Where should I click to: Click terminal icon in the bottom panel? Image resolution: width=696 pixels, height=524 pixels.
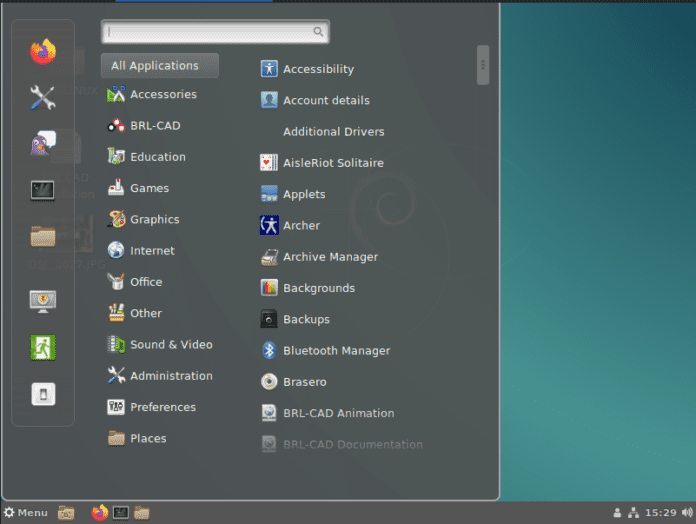click(x=121, y=513)
